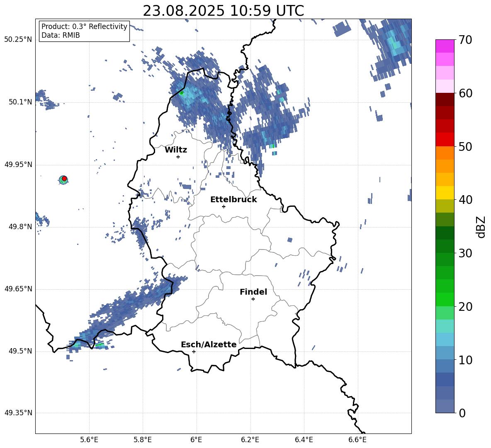This screenshot has height=448, width=491.
Task: Click the 'Data: RMIB' label
Action: pyautogui.click(x=61, y=35)
